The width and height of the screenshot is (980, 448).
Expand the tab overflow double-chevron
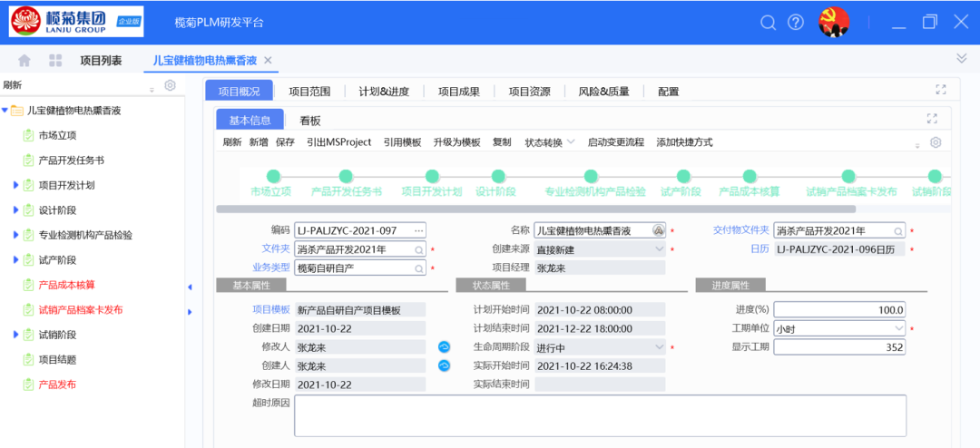click(962, 58)
